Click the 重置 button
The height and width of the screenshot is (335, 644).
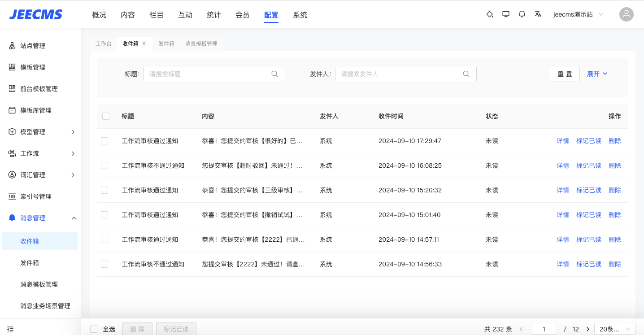coord(565,74)
